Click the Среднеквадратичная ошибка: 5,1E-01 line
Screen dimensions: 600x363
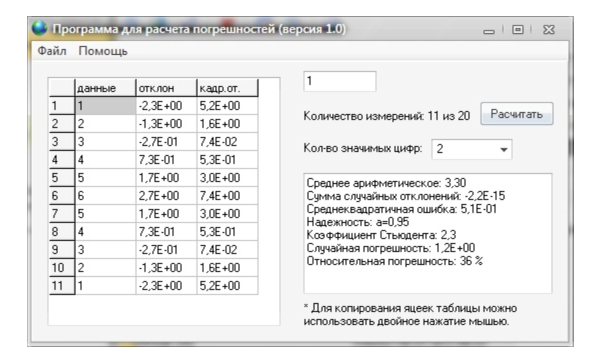pyautogui.click(x=402, y=209)
